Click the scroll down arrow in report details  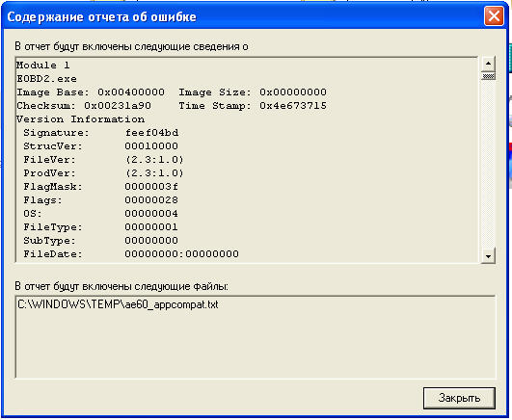(x=488, y=256)
